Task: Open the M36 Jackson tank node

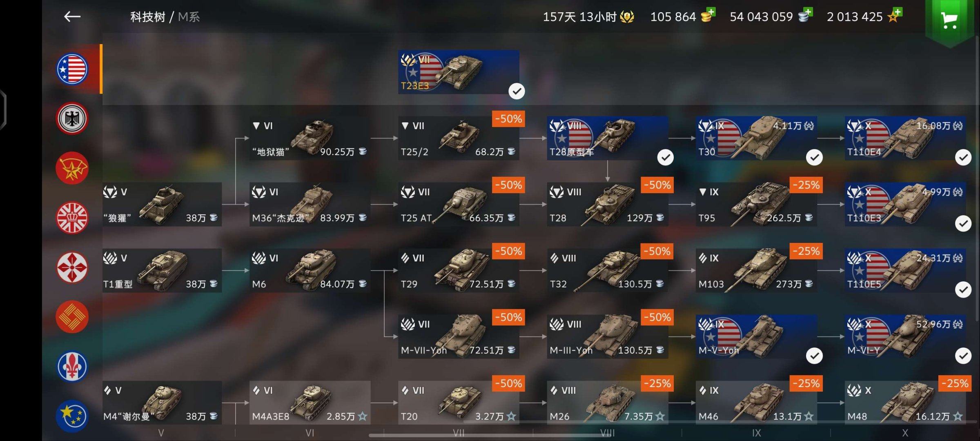Action: point(310,204)
